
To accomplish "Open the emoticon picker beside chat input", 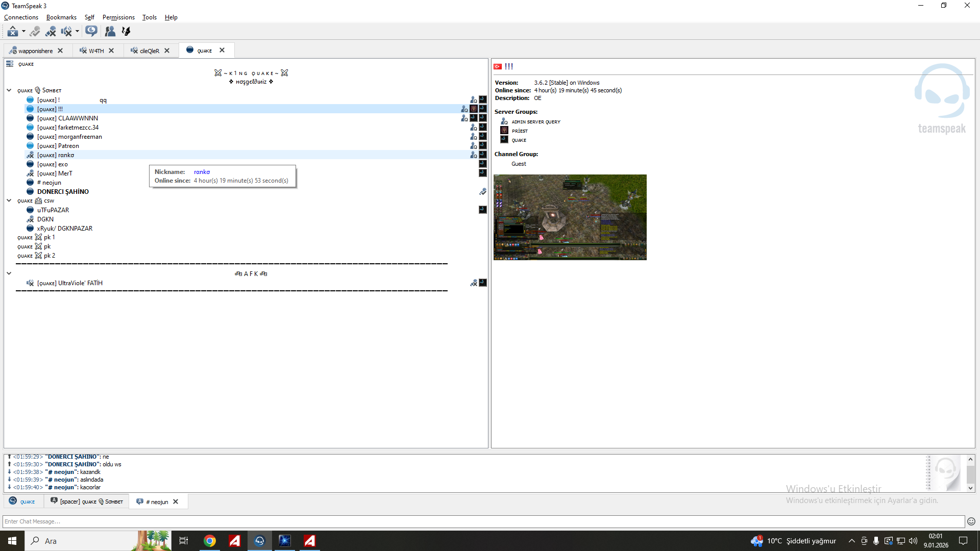I will (x=971, y=521).
